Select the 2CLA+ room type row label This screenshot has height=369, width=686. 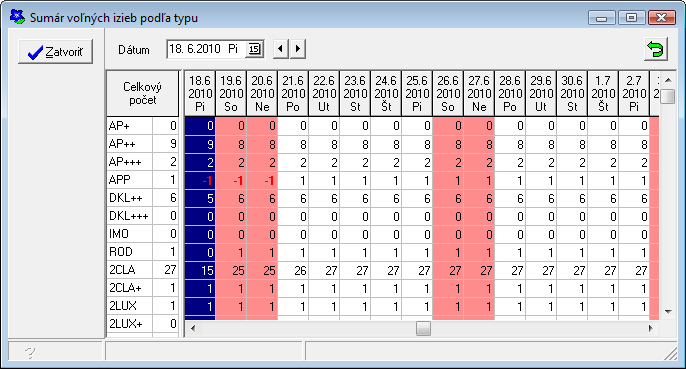[130, 288]
